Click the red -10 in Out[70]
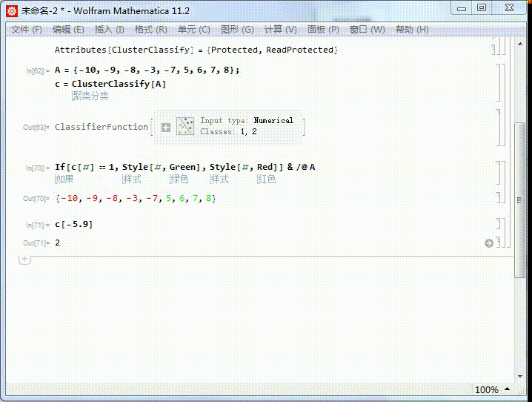The image size is (532, 402). coord(70,198)
